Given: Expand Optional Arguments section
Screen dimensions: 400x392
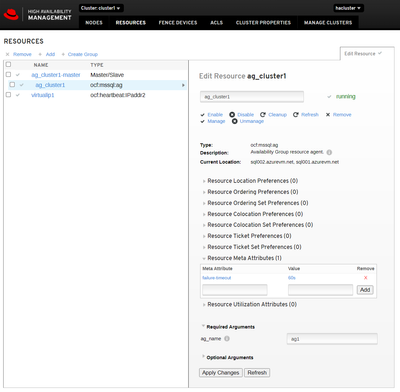Looking at the screenshot, I should [x=228, y=357].
